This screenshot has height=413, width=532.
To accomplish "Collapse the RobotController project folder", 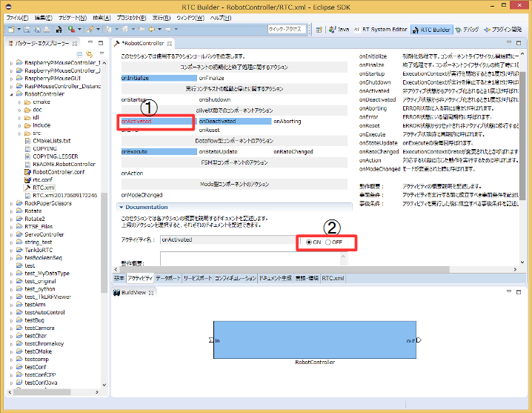I will [x=11, y=94].
